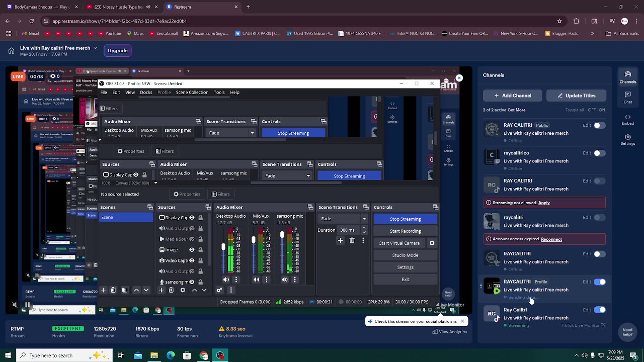
Task: Undock the Audio Mixer panel via its float icon
Action: point(310,207)
